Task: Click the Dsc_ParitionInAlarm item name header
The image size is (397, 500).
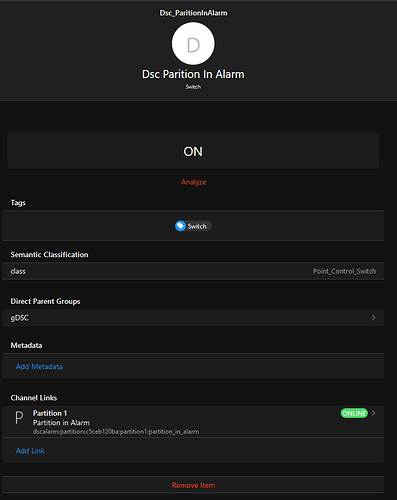Action: [x=193, y=13]
